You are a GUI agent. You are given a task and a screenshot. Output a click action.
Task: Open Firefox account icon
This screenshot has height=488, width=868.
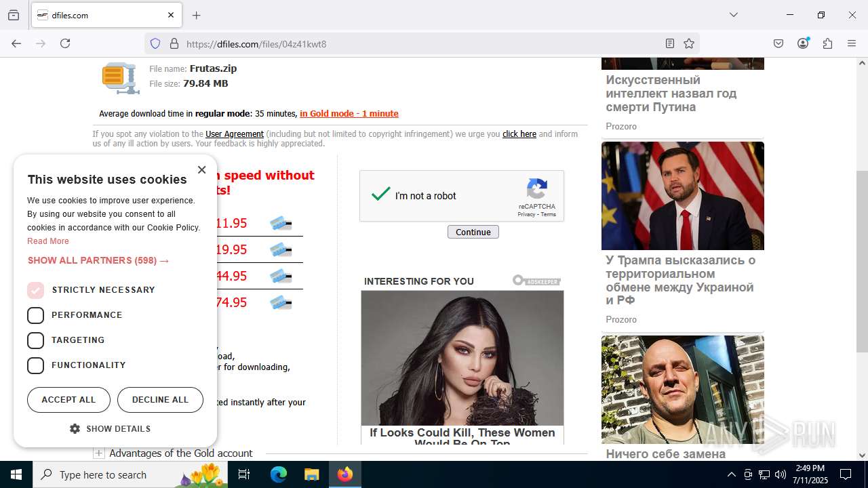coord(803,43)
